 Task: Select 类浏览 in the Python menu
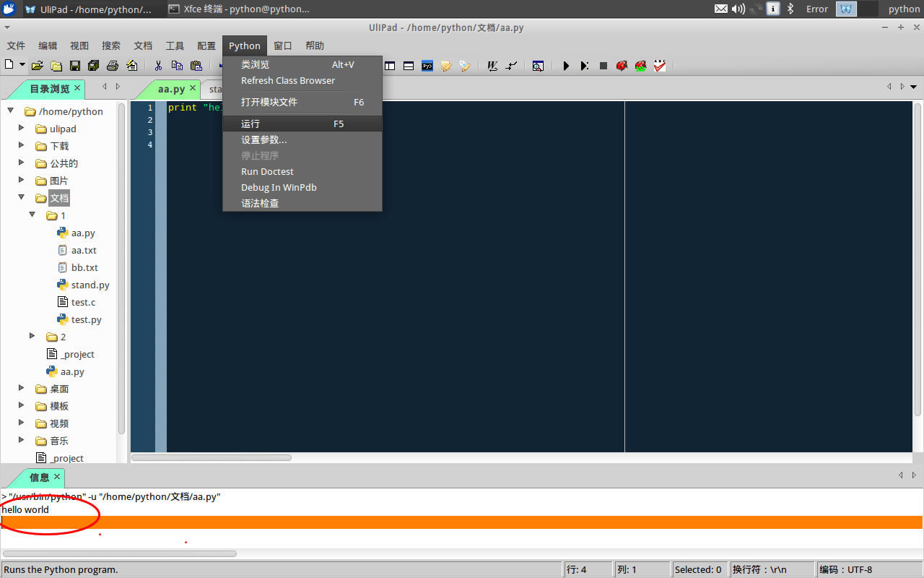(x=302, y=64)
